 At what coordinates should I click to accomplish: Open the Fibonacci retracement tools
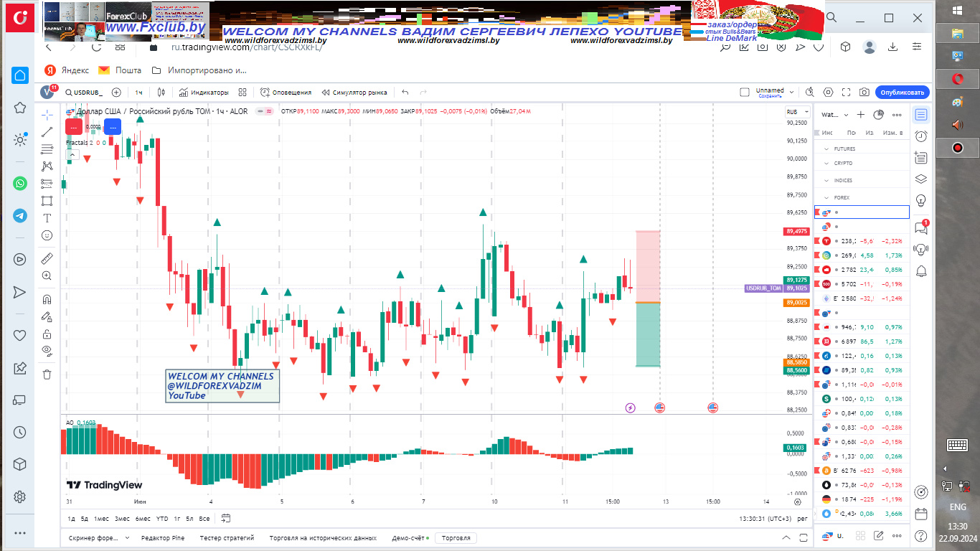click(x=47, y=149)
